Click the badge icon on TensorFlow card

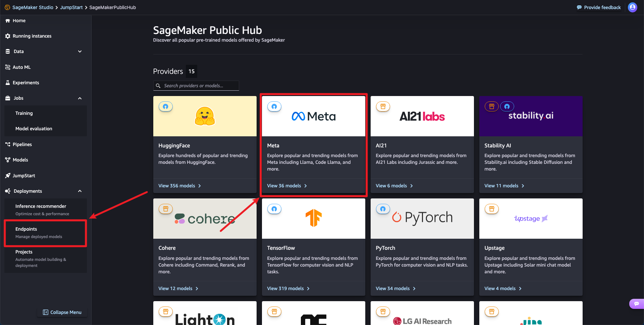[x=274, y=209]
